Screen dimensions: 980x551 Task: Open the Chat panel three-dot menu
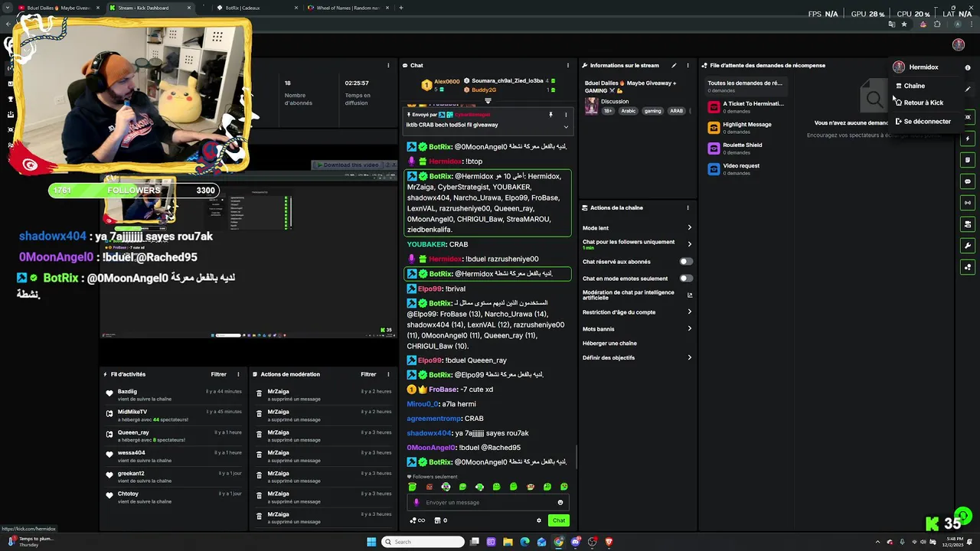click(x=567, y=65)
